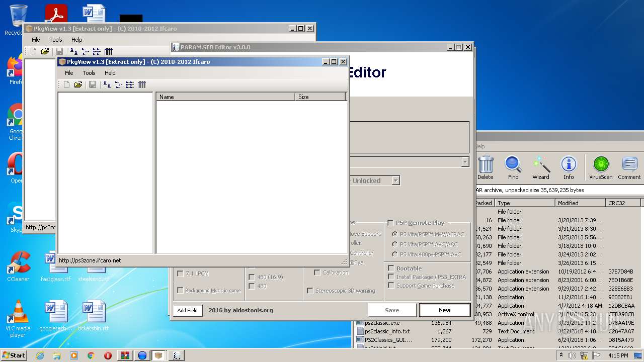Click Save button in SFO Editor
Viewport: 644px width, 362px height.
tap(392, 310)
